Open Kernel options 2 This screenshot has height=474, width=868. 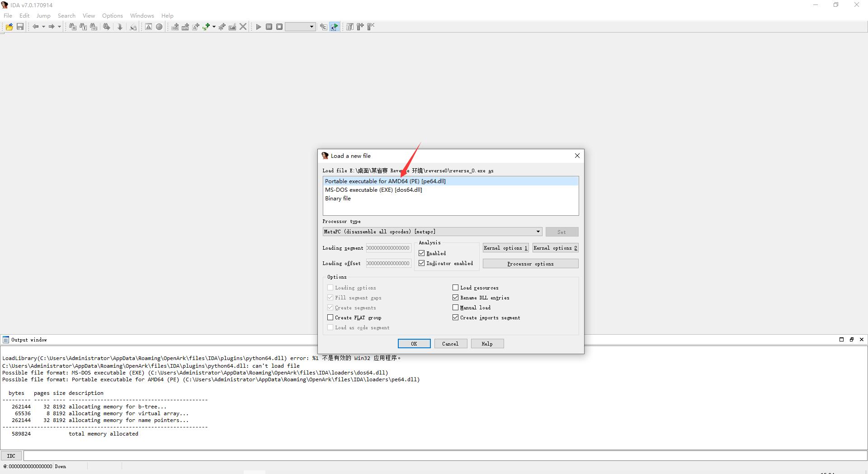(x=556, y=248)
